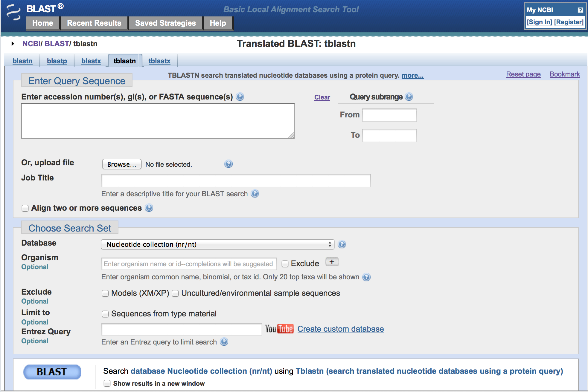The width and height of the screenshot is (588, 392).
Task: Click the Job Title input field
Action: tap(236, 180)
